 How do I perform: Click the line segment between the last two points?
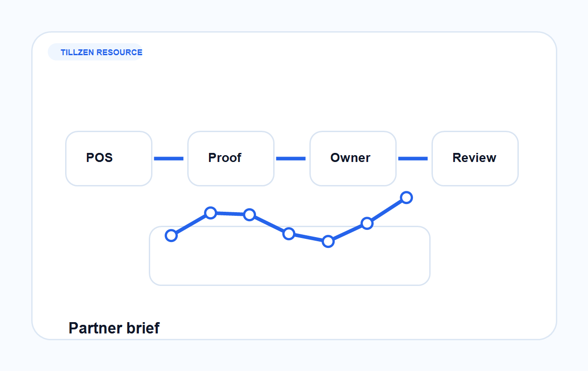coord(387,210)
